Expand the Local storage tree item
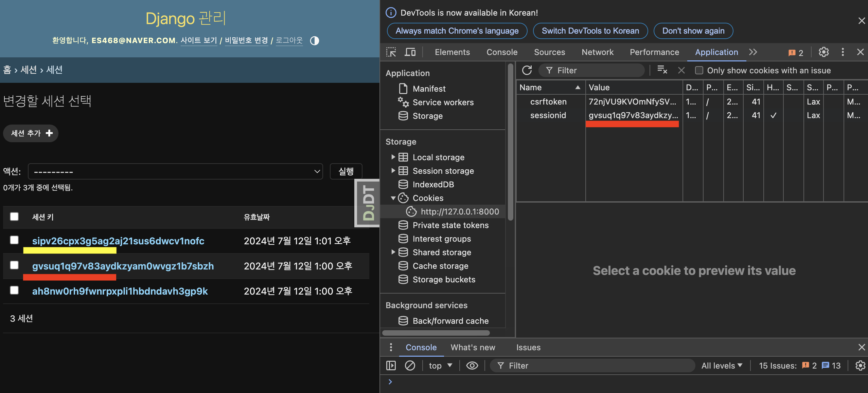The height and width of the screenshot is (393, 868). click(393, 157)
